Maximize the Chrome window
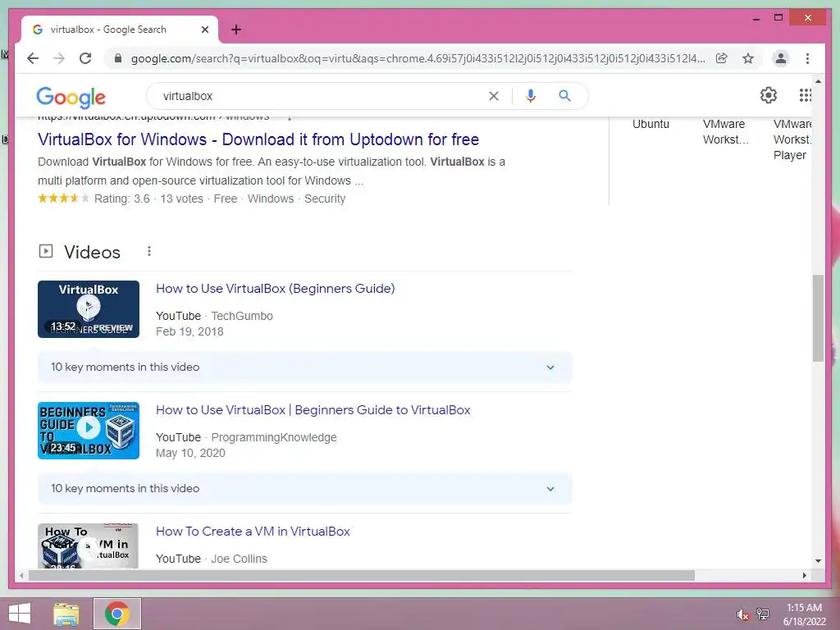This screenshot has height=630, width=840. pyautogui.click(x=778, y=18)
